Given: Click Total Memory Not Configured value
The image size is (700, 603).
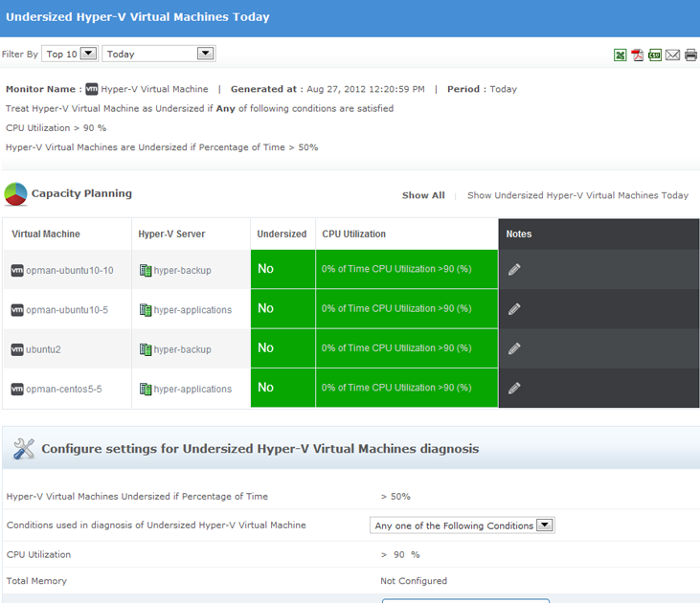Looking at the screenshot, I should (414, 581).
